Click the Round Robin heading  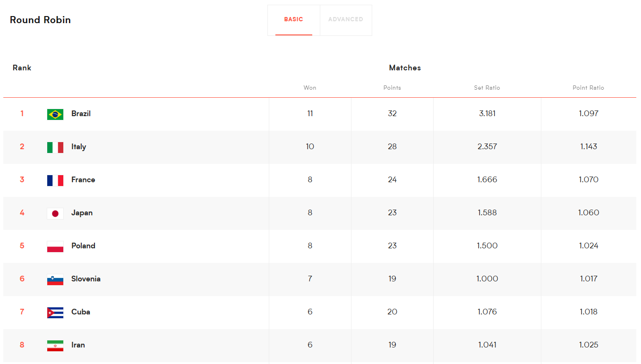(x=40, y=20)
